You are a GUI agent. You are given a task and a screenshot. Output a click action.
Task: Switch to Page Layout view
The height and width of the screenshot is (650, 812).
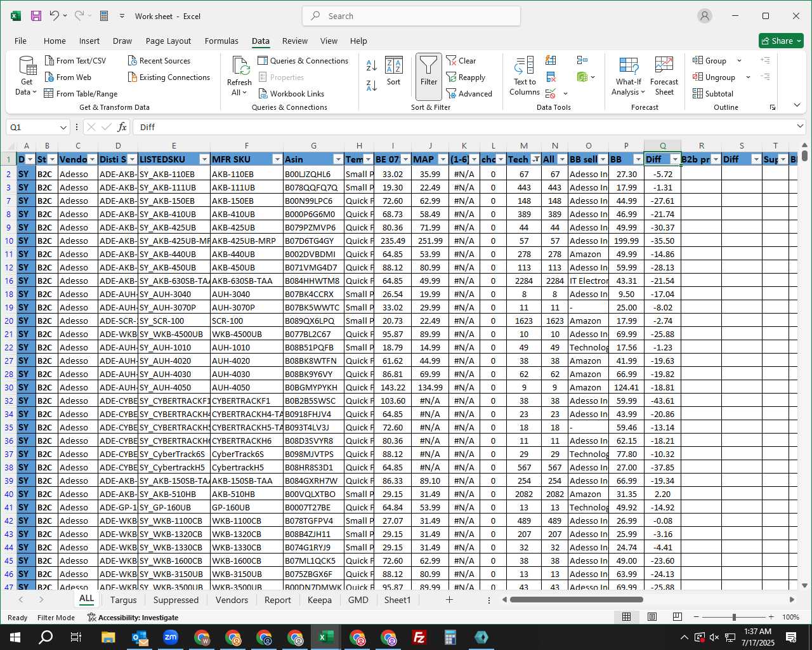tap(652, 617)
